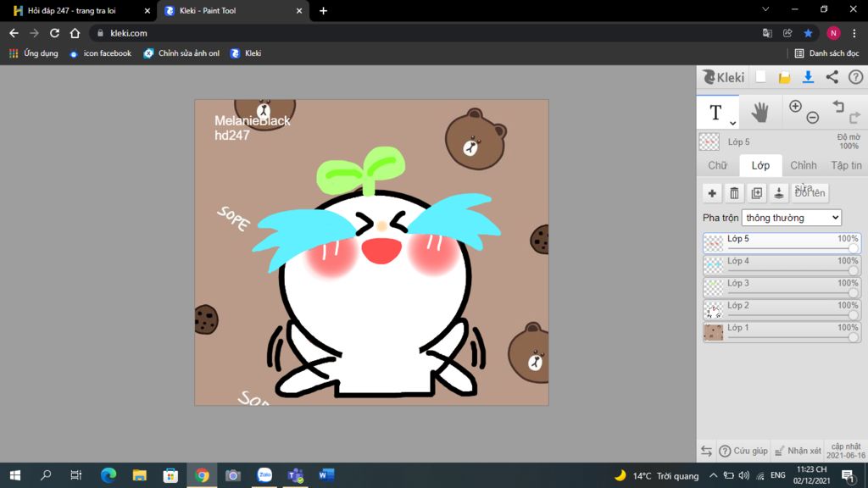The height and width of the screenshot is (488, 868).
Task: Adjust the Lớp 5 opacity slider handle
Action: (x=854, y=249)
